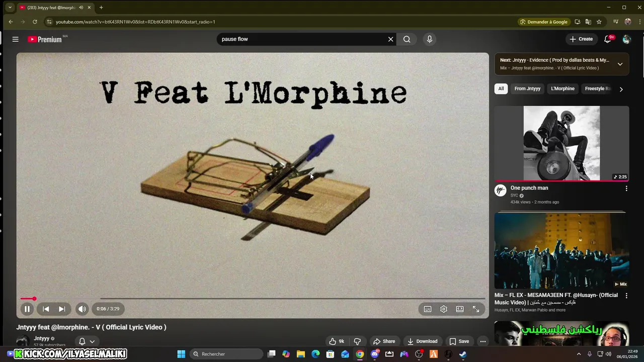
Task: Skip to next video
Action: pyautogui.click(x=62, y=309)
